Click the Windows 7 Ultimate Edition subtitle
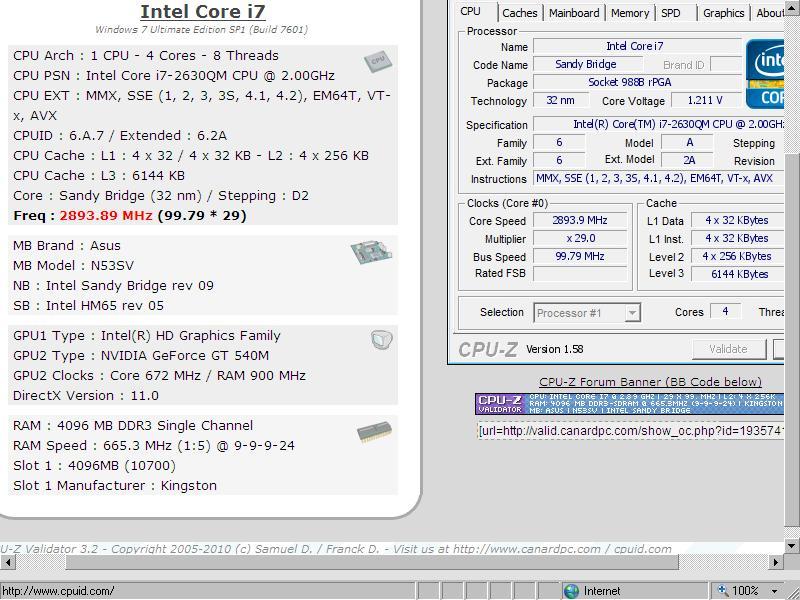The width and height of the screenshot is (800, 600). 202,30
